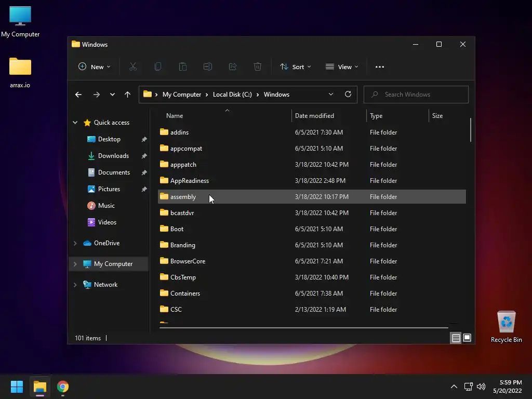The width and height of the screenshot is (532, 399).
Task: Click the Share icon in toolbar
Action: point(233,67)
